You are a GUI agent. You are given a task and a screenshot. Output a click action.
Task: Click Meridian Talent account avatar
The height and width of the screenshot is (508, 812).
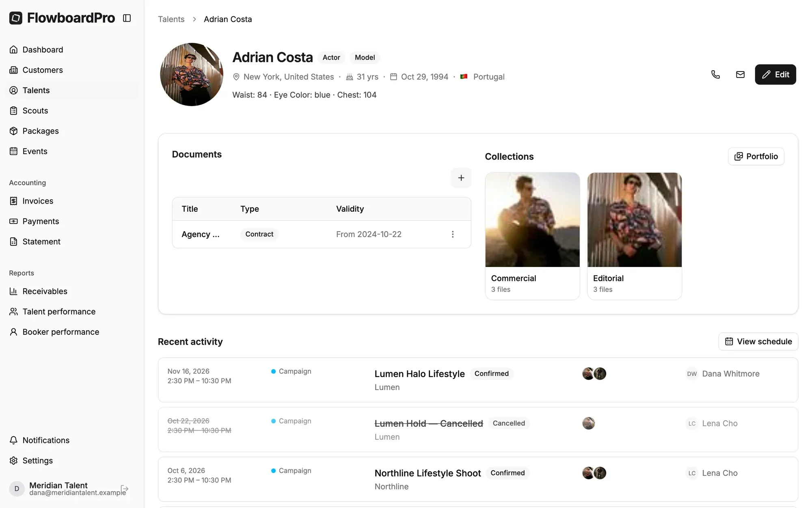pyautogui.click(x=17, y=488)
